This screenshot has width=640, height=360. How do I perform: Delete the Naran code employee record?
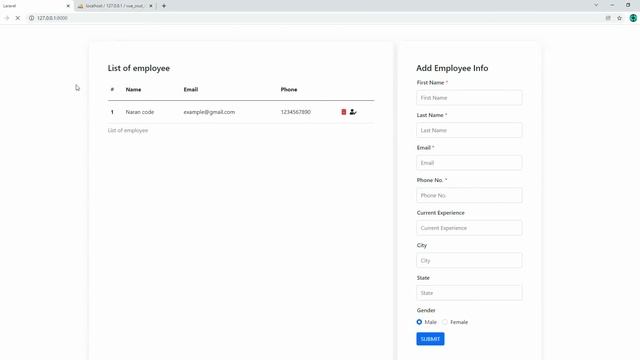344,112
